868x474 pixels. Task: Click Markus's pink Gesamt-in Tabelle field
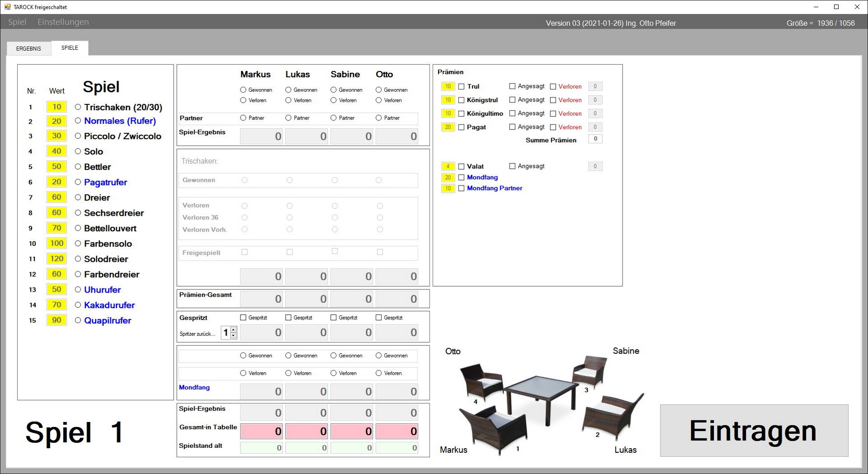click(x=261, y=431)
